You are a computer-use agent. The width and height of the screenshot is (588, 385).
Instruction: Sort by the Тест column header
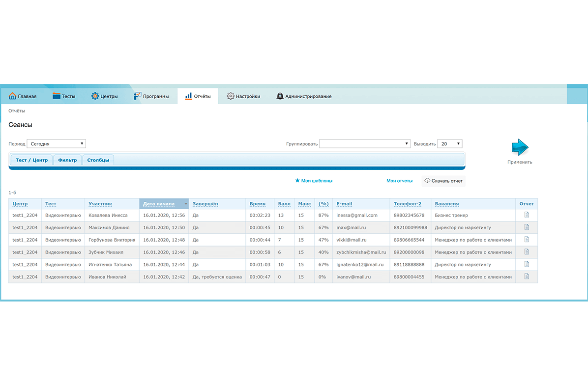51,204
